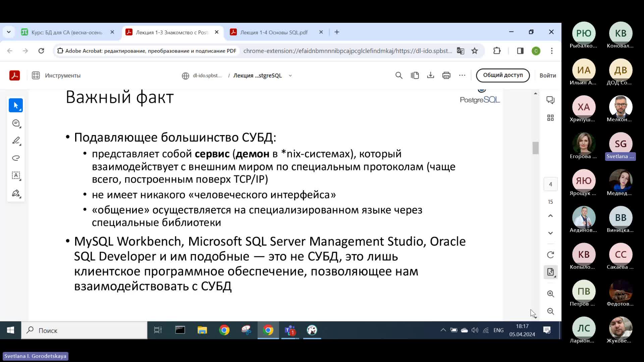This screenshot has width=644, height=362.
Task: Select participant Мелкон... video tile
Action: (x=621, y=109)
